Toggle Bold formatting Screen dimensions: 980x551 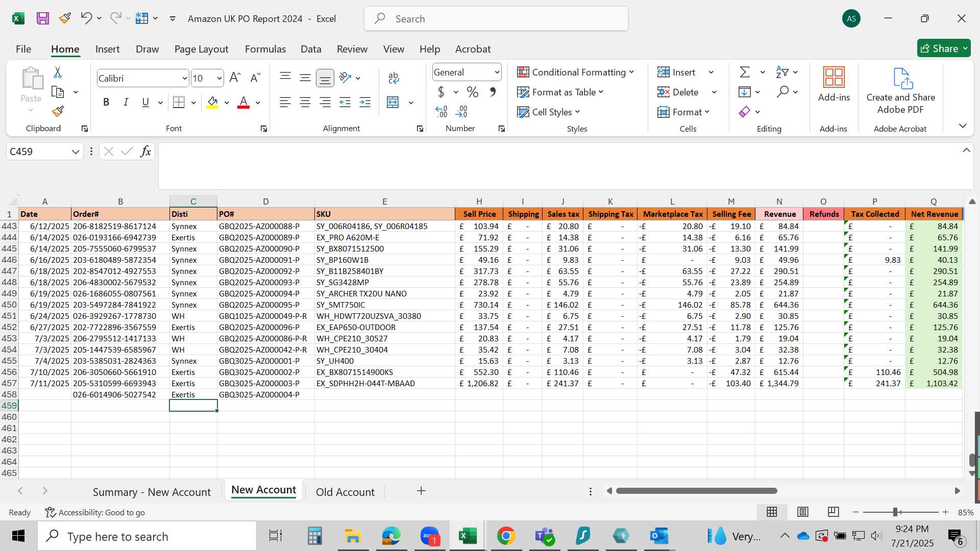click(x=106, y=103)
